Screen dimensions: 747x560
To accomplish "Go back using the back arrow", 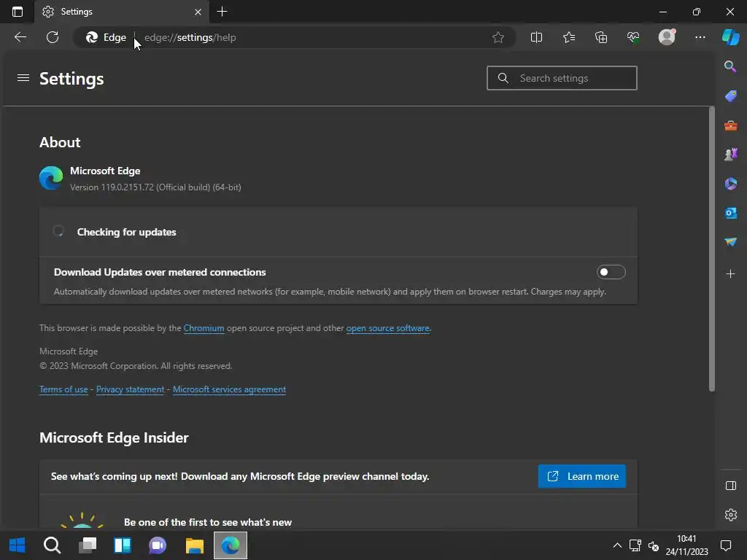I will 20,37.
